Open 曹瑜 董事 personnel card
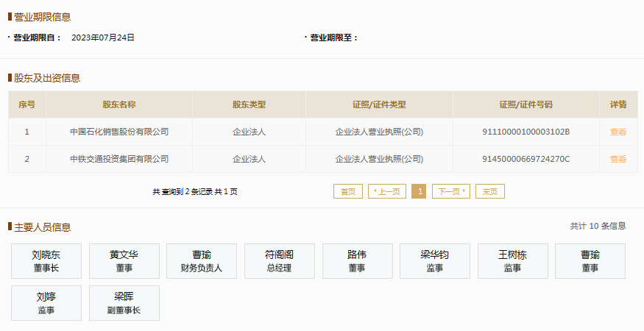 (590, 261)
